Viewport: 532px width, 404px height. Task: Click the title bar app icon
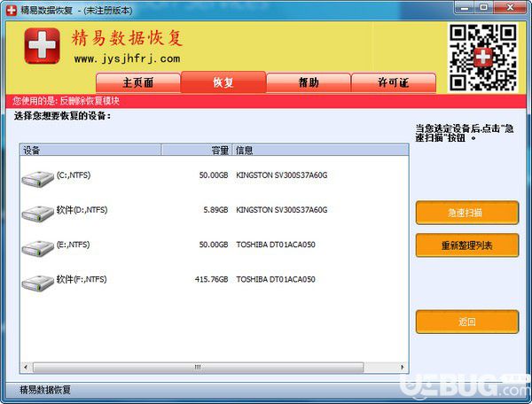click(x=12, y=10)
